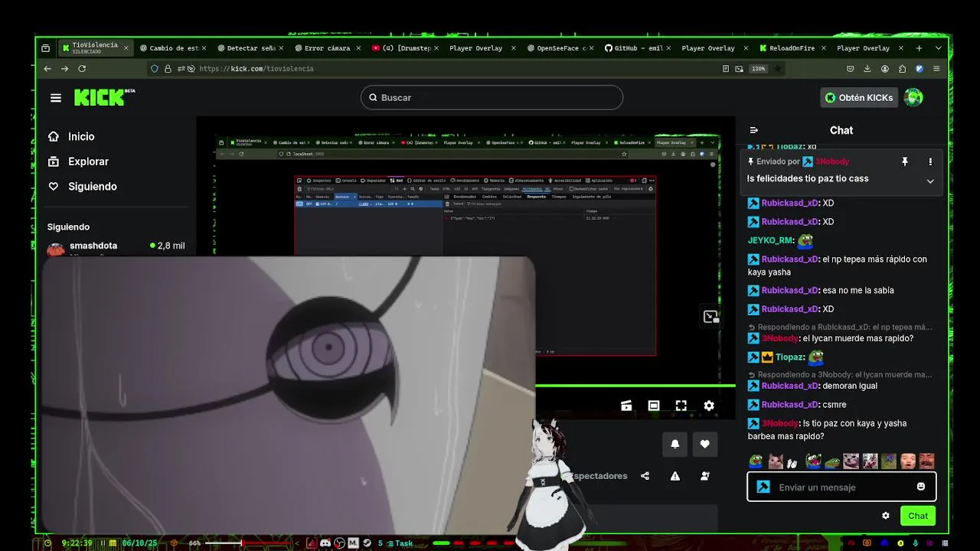Open chat settings gear
The height and width of the screenshot is (551, 980).
pos(886,516)
